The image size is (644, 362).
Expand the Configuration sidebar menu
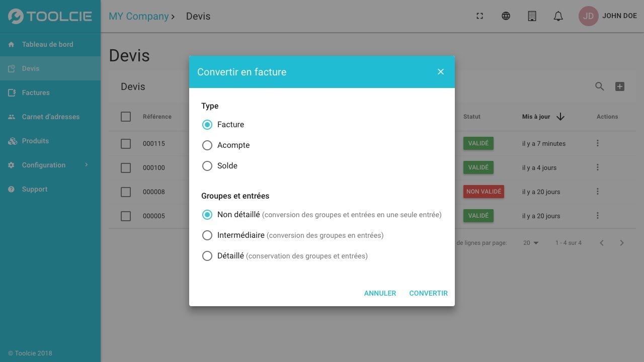point(50,165)
